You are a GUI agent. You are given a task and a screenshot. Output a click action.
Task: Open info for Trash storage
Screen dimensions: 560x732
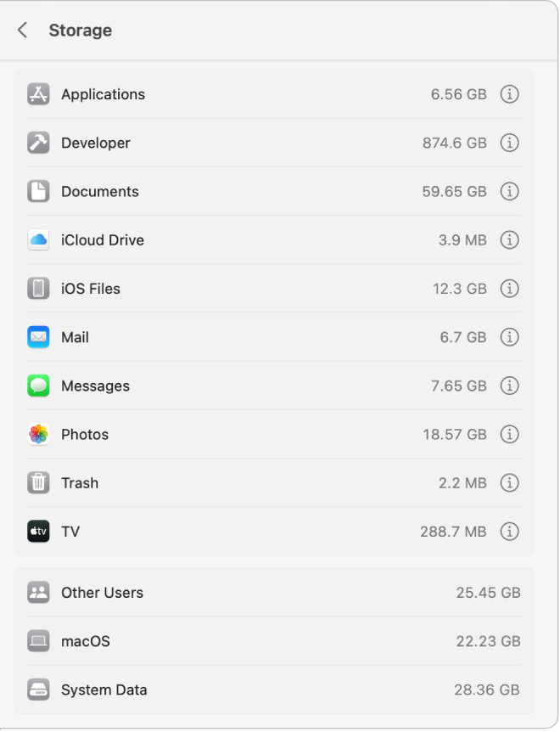[510, 482]
